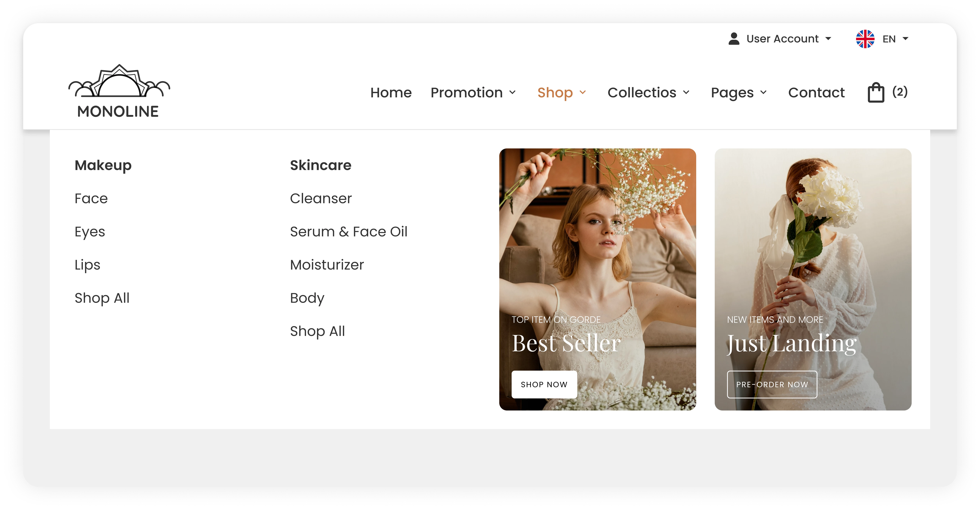Click the User Account label
The width and height of the screenshot is (980, 510).
point(782,39)
